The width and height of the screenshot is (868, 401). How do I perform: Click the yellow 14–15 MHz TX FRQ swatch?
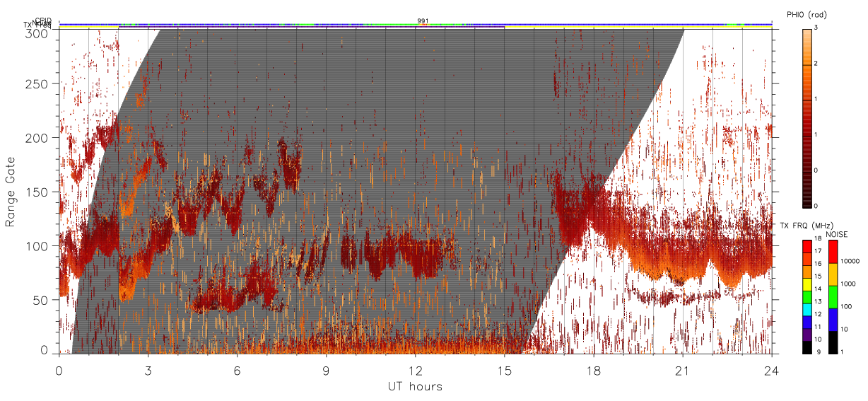807,284
